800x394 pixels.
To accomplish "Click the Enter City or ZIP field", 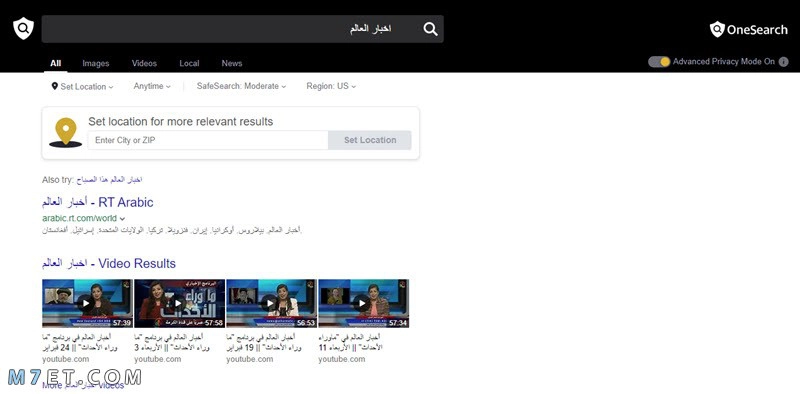I will click(208, 140).
